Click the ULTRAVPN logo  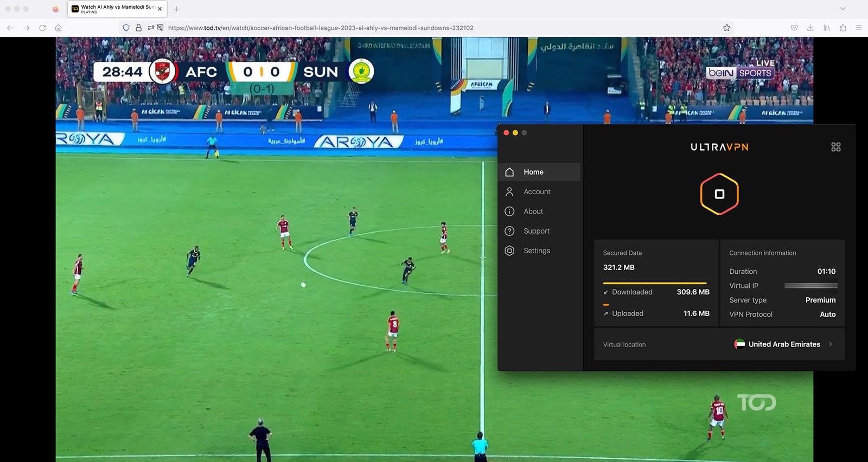coord(719,147)
